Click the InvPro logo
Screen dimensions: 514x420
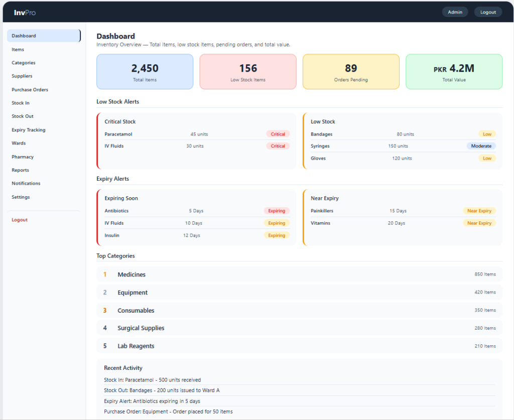tap(25, 13)
